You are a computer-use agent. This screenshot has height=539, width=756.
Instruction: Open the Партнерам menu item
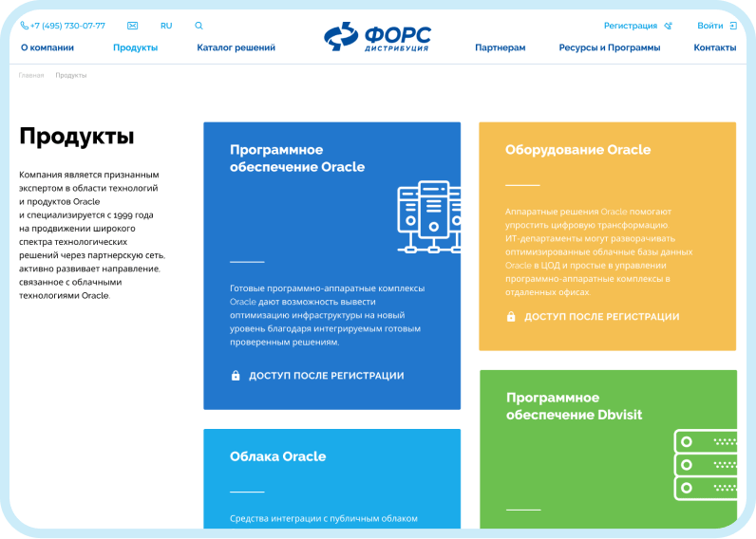coord(500,47)
